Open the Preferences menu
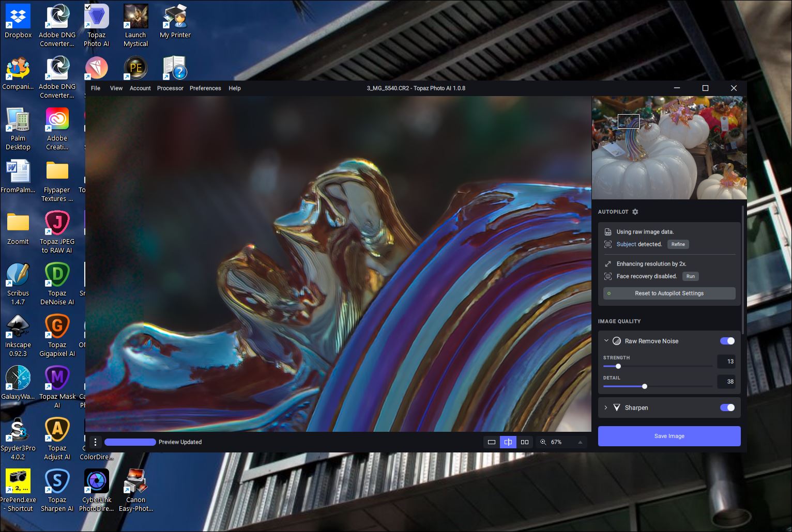The height and width of the screenshot is (532, 792). click(x=205, y=88)
